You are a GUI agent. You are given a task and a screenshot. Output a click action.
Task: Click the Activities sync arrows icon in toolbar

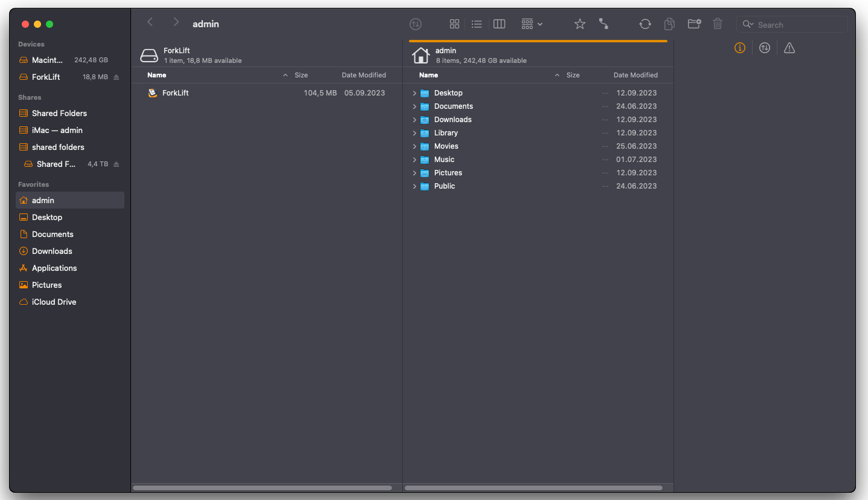pos(416,24)
